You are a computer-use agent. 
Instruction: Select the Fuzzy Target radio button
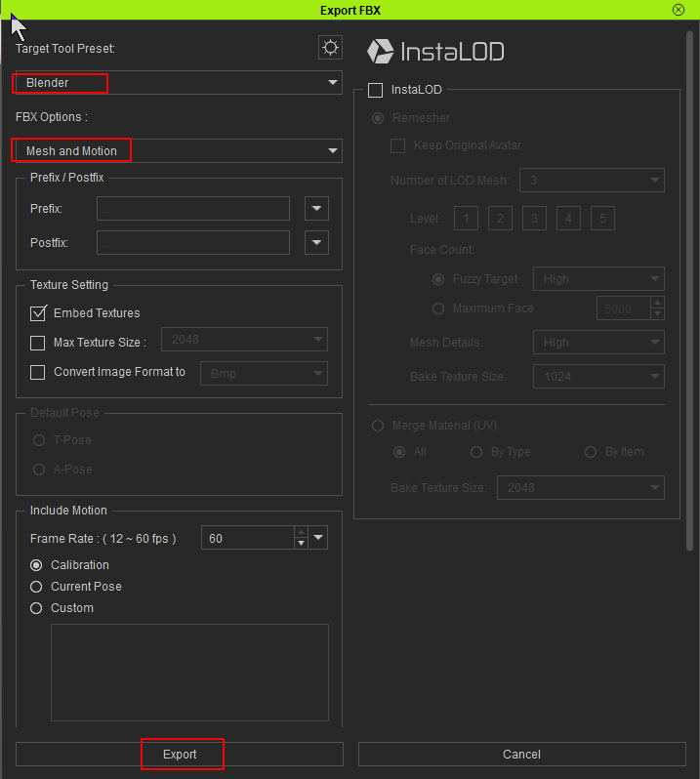click(438, 279)
